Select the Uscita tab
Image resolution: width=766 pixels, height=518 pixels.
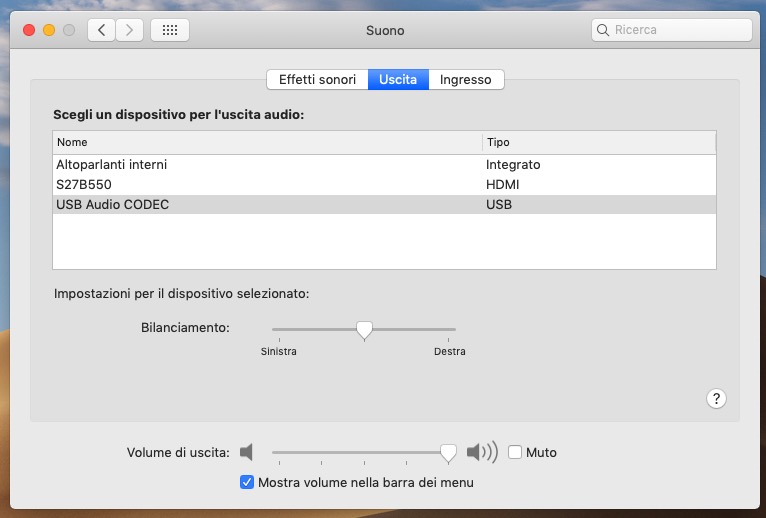click(x=398, y=79)
